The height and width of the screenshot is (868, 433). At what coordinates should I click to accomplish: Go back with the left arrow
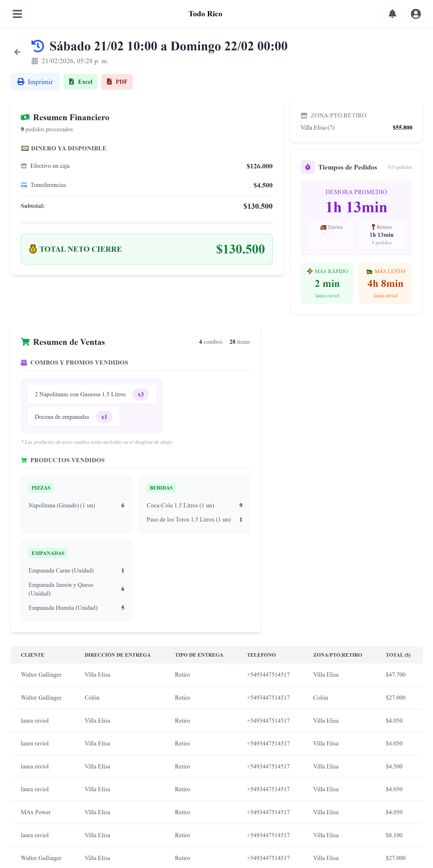[18, 52]
